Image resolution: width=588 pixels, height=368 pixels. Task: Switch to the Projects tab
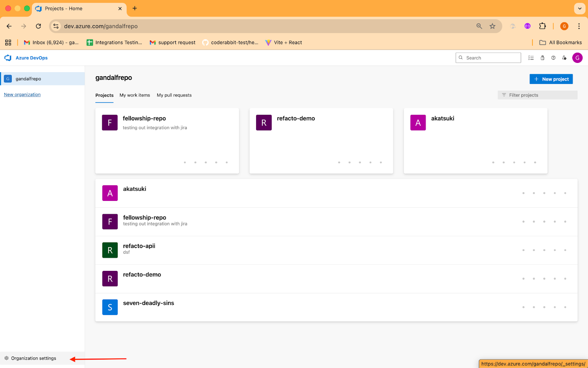[104, 95]
